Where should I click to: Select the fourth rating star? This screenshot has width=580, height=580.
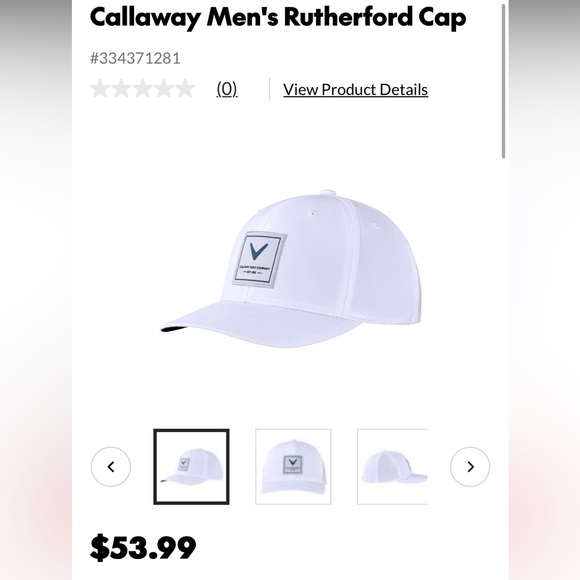click(164, 89)
